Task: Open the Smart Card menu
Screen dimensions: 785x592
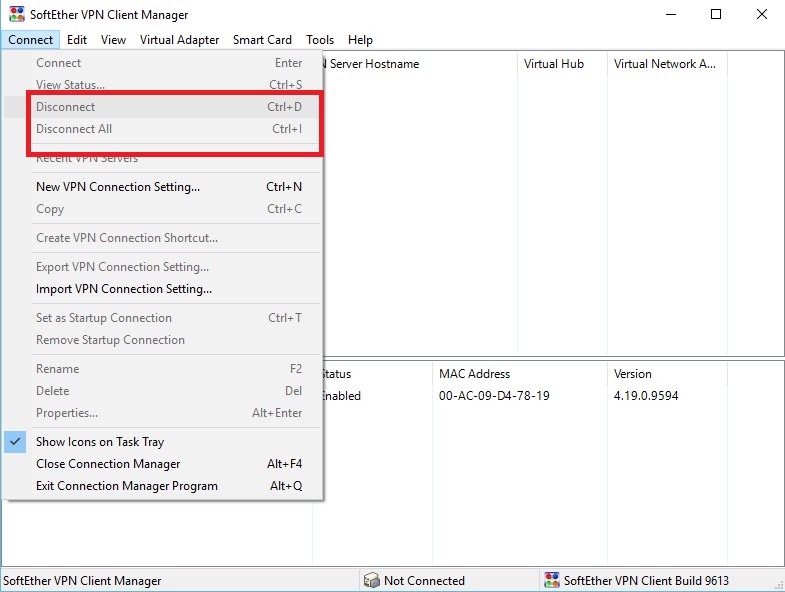Action: coord(262,40)
